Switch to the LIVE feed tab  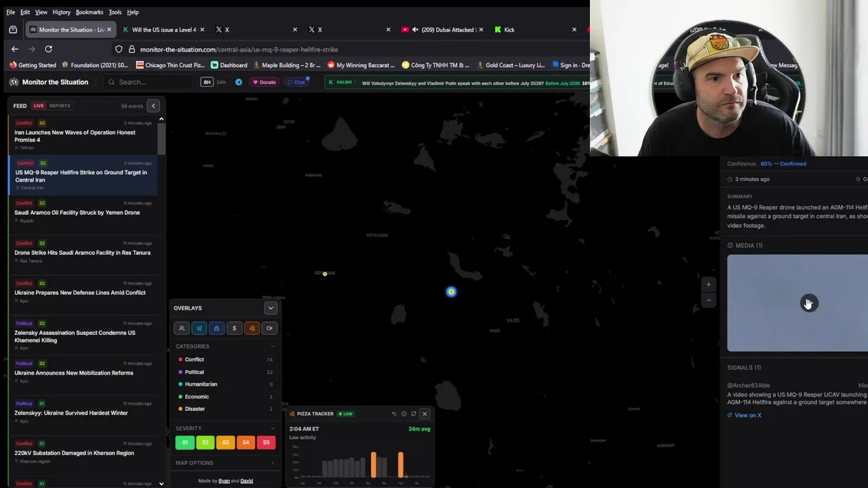[39, 106]
